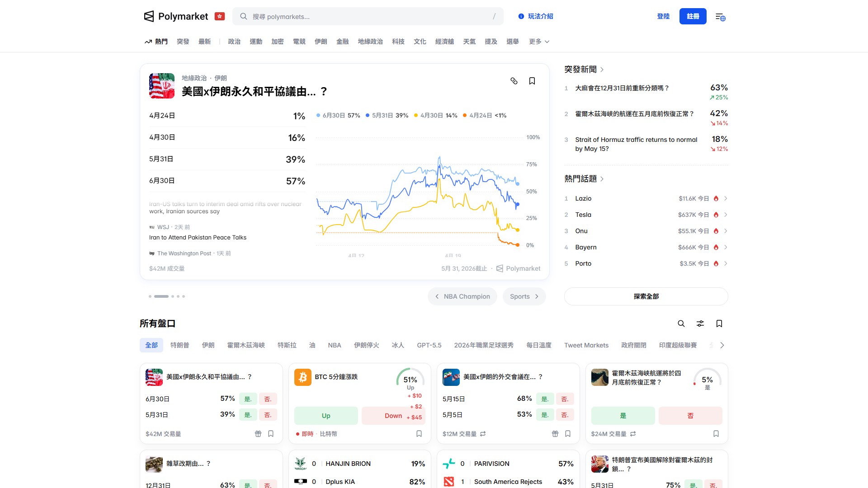868x488 pixels.
Task: Select the 特朗普 topic chip
Action: [180, 345]
